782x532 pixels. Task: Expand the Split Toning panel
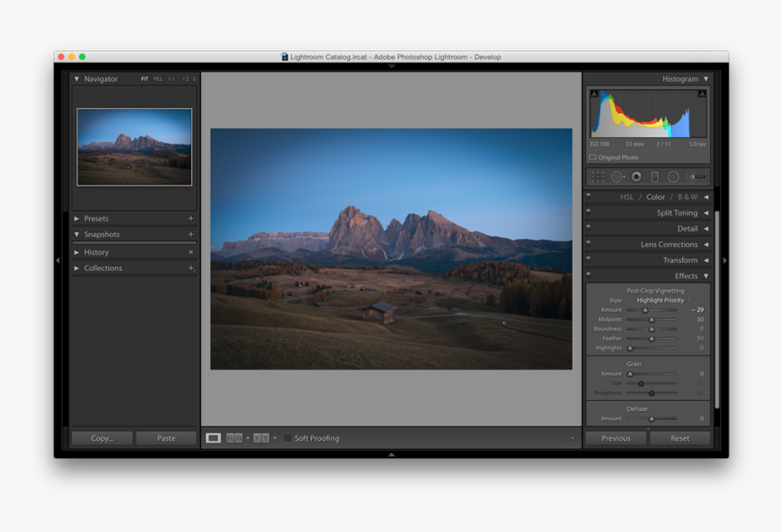(707, 213)
